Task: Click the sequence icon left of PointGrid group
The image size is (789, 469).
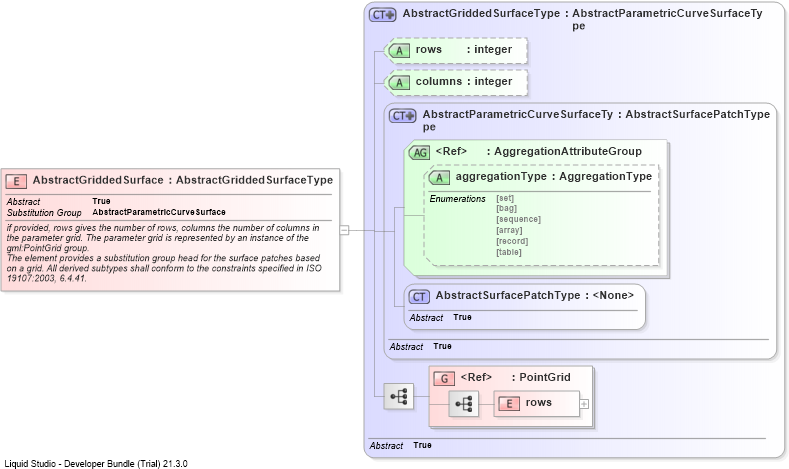Action: (x=399, y=397)
